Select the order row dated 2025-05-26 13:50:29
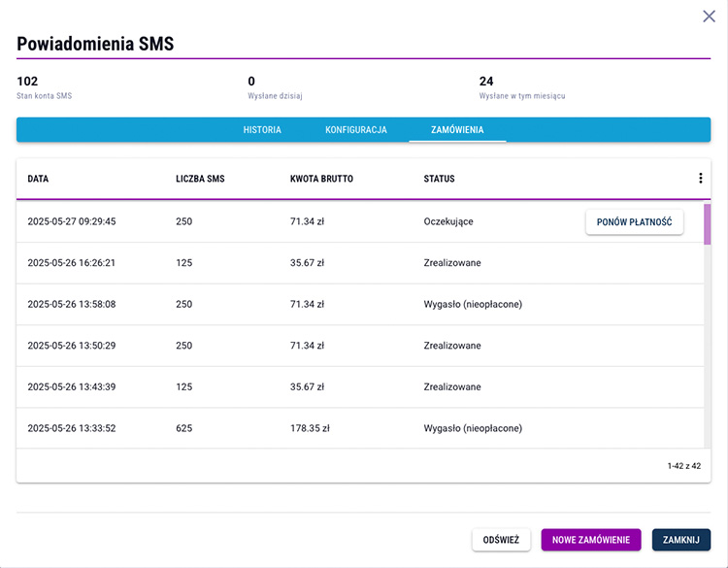Screen dimensions: 728x568 coord(360,346)
